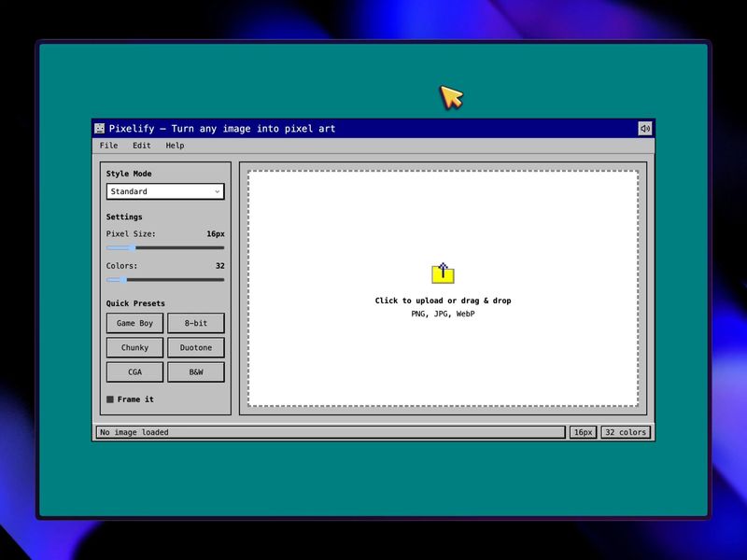This screenshot has height=560, width=747.
Task: Apply the CGA preset
Action: pyautogui.click(x=134, y=371)
